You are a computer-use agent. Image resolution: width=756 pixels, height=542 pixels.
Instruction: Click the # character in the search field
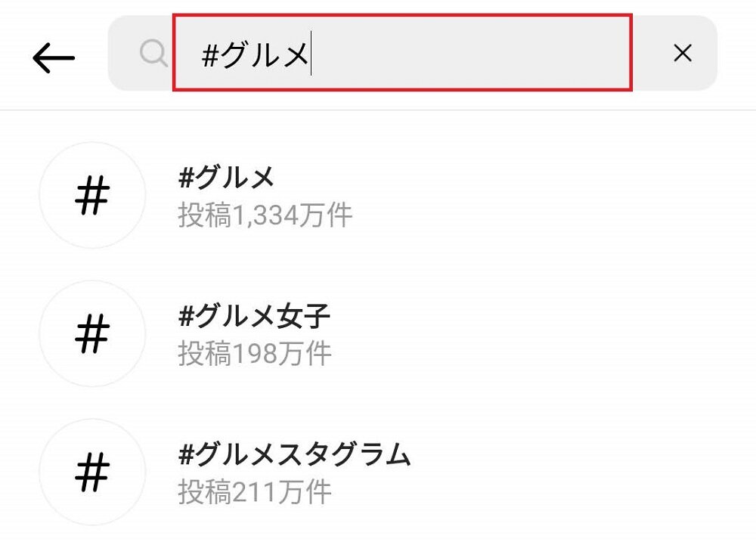click(210, 54)
